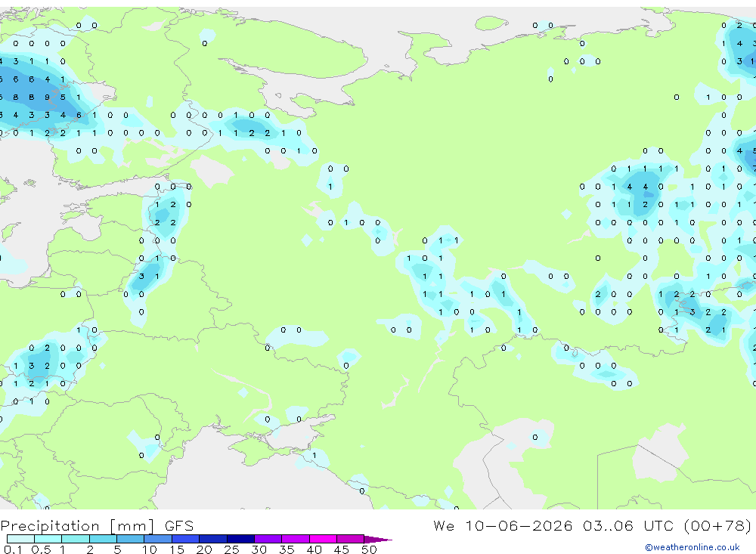Click the legend label 15
Screen dimensions: 756x554
pos(177,549)
